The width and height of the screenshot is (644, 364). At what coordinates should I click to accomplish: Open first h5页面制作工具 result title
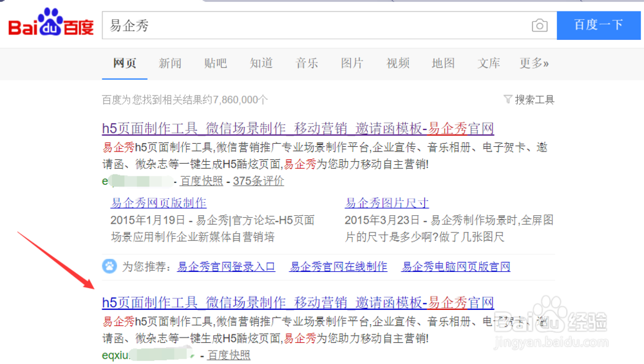298,129
